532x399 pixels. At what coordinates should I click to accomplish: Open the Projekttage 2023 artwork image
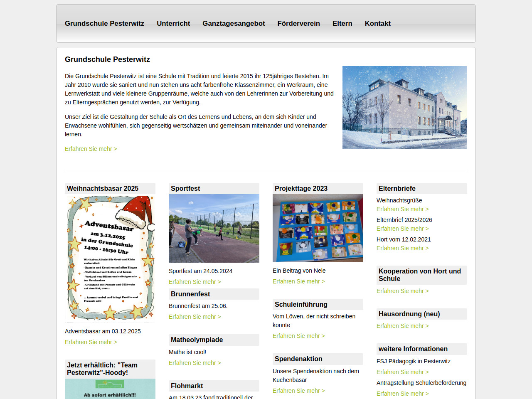click(318, 228)
